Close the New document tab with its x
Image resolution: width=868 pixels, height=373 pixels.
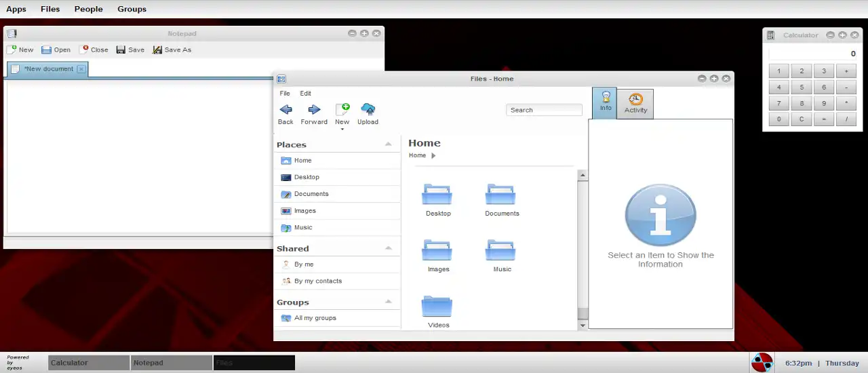[x=81, y=68]
